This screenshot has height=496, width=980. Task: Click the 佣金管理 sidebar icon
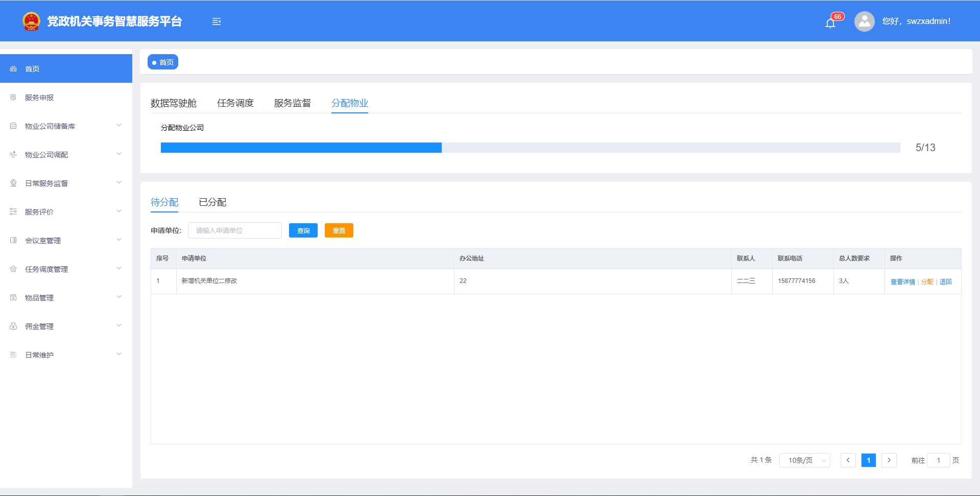tap(13, 326)
